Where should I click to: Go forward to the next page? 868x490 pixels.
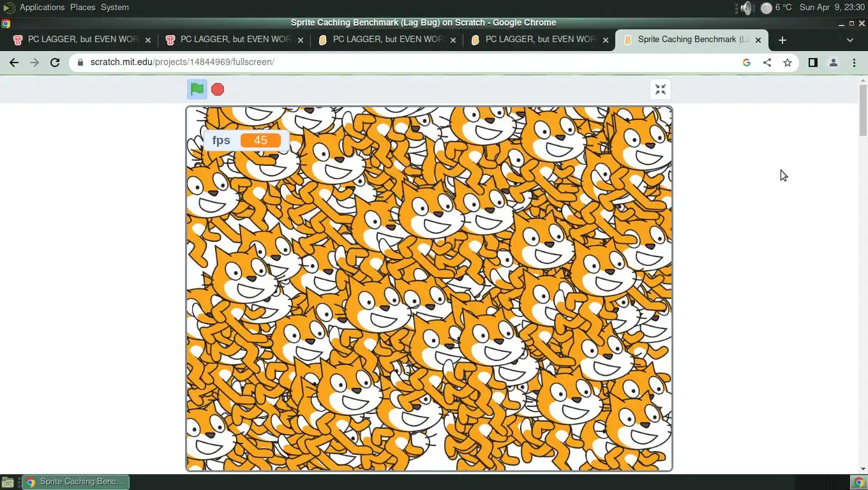click(x=34, y=63)
